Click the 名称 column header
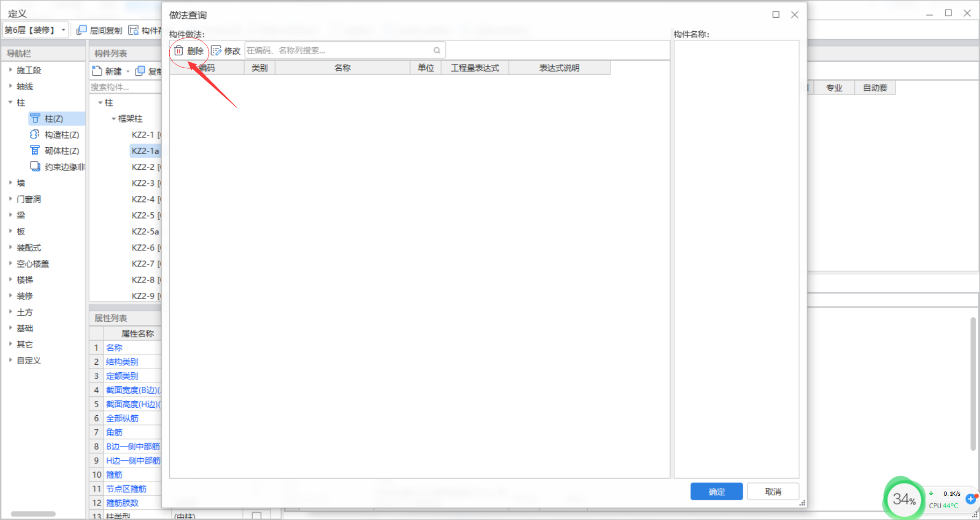This screenshot has height=520, width=980. (343, 68)
